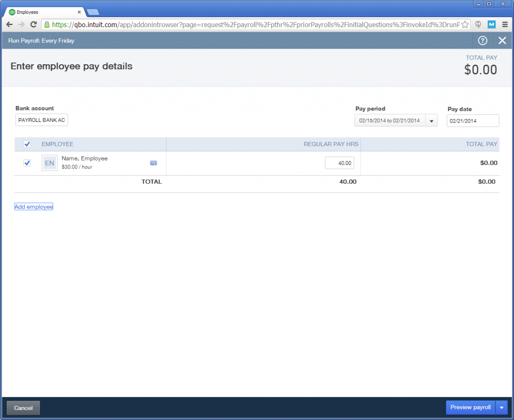Click the Preview payroll button
Image resolution: width=514 pixels, height=420 pixels.
pos(470,407)
